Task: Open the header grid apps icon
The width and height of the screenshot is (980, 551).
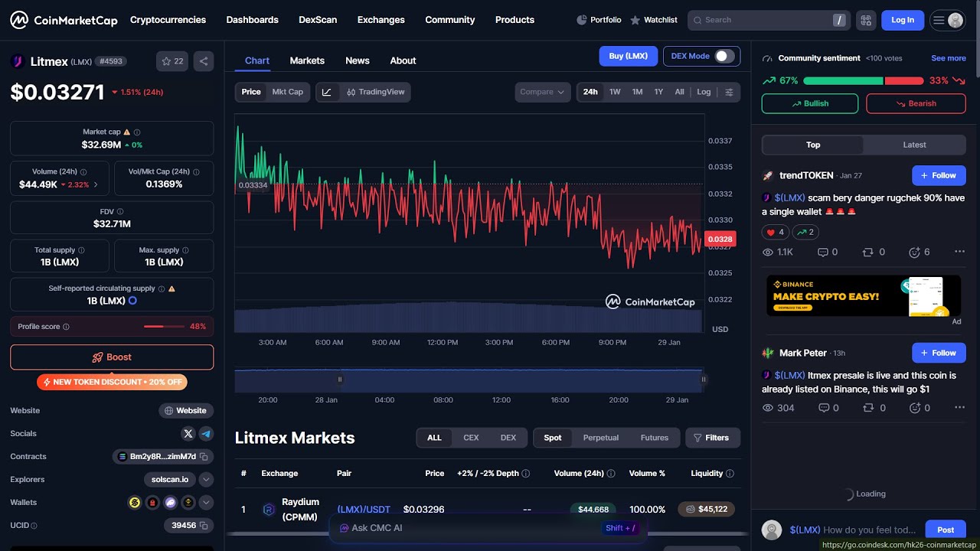Action: click(866, 20)
